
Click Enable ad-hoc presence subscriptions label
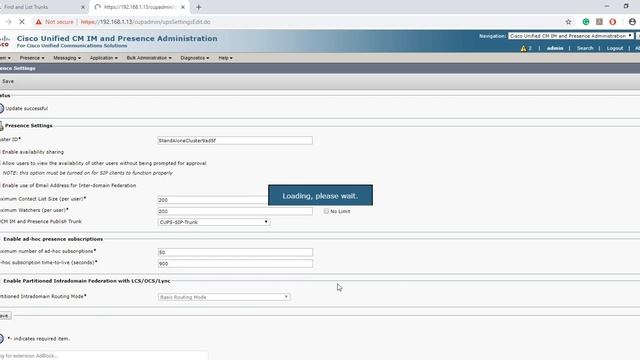53,239
